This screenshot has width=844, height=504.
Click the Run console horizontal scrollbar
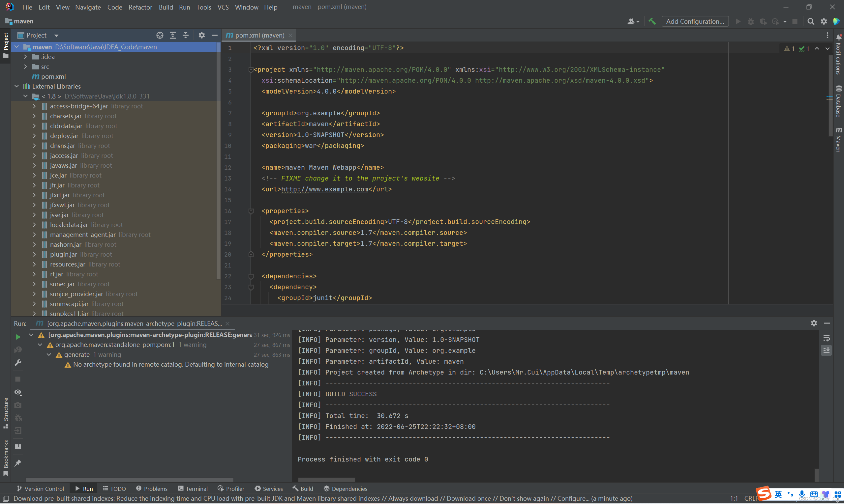click(x=326, y=480)
